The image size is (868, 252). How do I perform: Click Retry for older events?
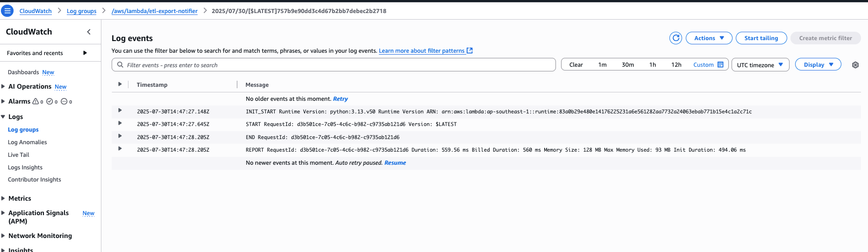341,99
